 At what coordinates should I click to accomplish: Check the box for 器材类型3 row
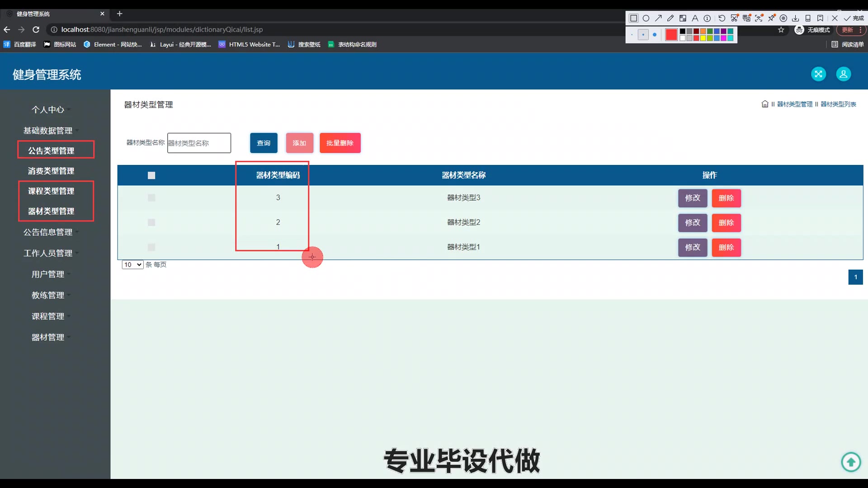(151, 198)
